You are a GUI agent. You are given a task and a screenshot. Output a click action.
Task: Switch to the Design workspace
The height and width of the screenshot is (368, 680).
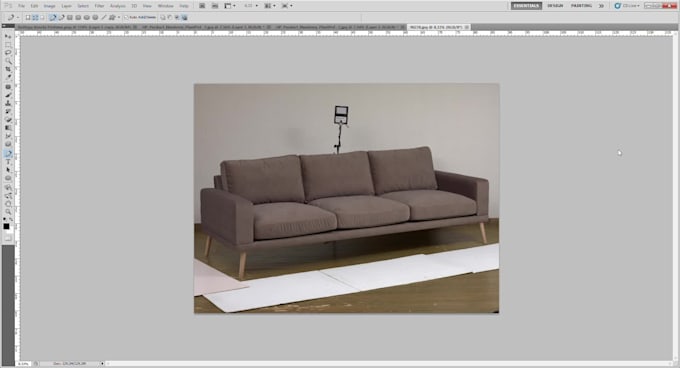point(555,6)
